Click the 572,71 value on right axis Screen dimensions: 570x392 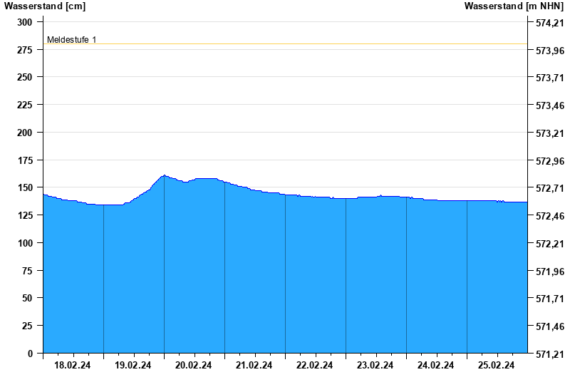(x=548, y=188)
